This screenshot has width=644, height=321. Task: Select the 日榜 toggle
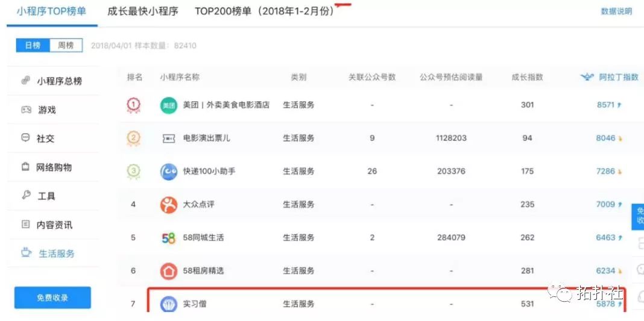(x=33, y=46)
